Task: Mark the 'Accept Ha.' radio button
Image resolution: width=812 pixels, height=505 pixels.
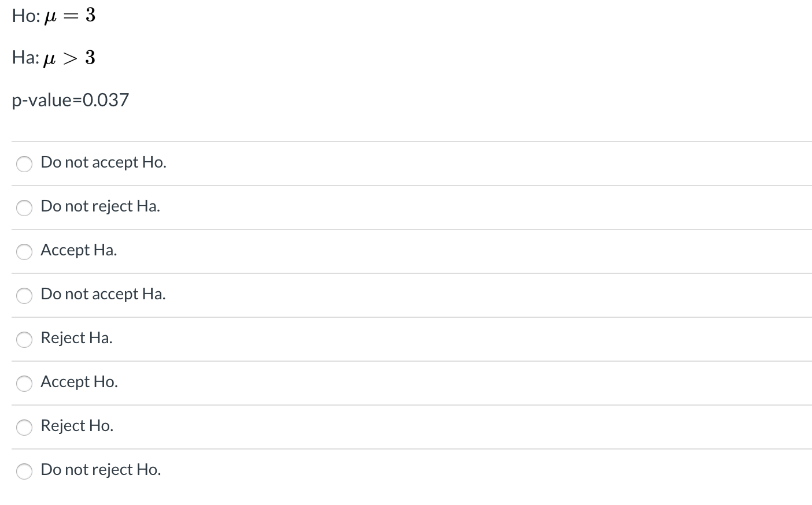Action: coord(24,252)
